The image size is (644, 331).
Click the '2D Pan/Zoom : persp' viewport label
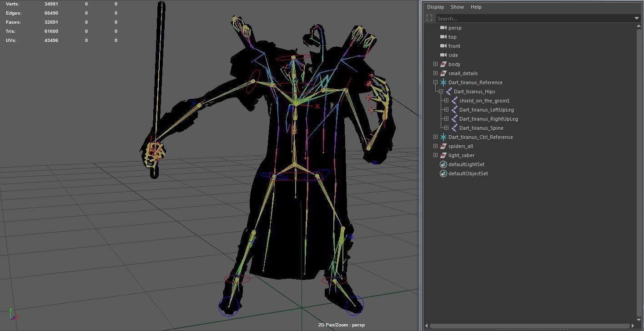point(341,325)
